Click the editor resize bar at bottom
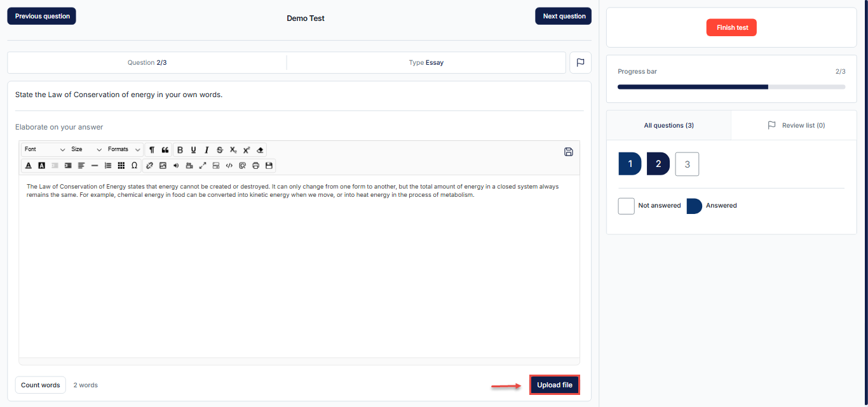The height and width of the screenshot is (407, 868). click(299, 361)
